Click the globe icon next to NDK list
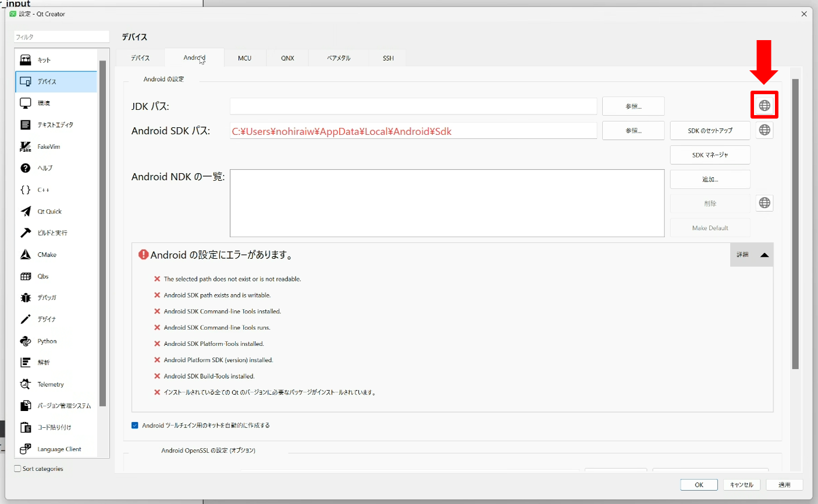The height and width of the screenshot is (504, 818). pos(764,203)
